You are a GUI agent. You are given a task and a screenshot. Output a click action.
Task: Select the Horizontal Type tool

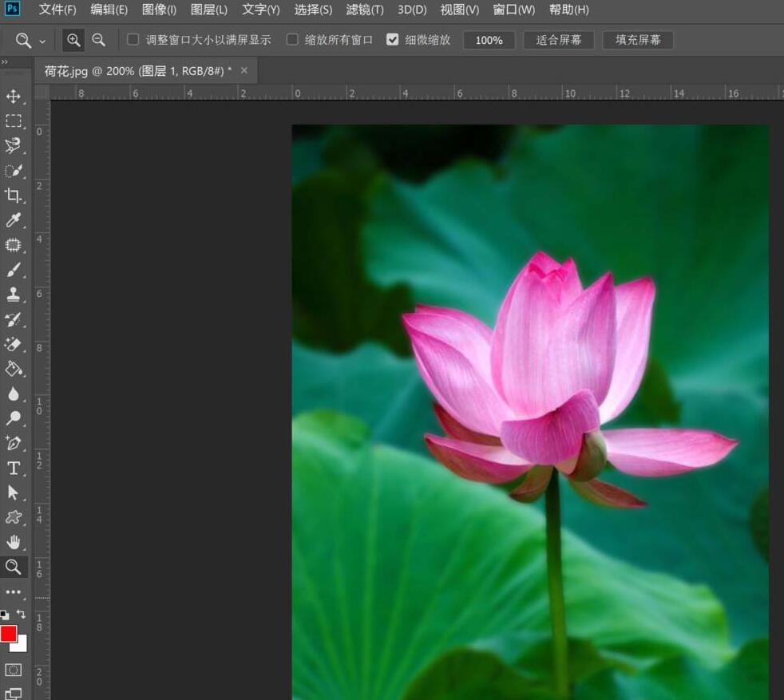(x=13, y=469)
